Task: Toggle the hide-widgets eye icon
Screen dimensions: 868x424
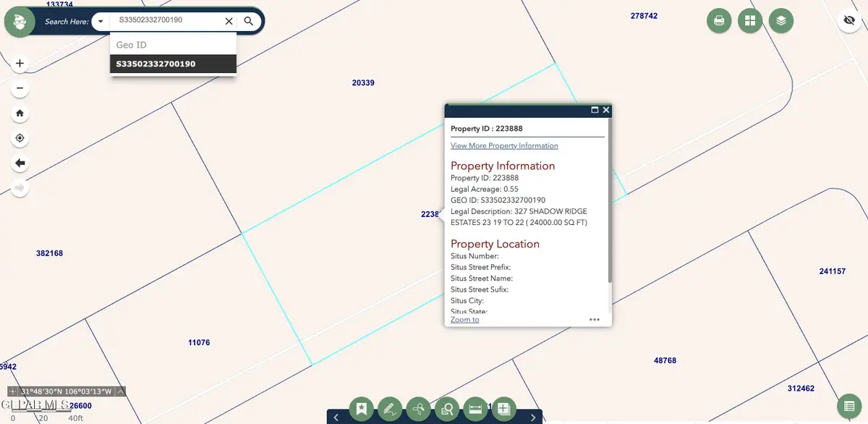Action: pos(849,21)
